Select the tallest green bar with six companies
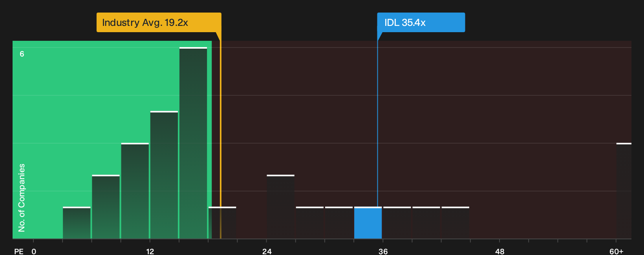Viewport: 644px width, 255px height. [x=193, y=143]
